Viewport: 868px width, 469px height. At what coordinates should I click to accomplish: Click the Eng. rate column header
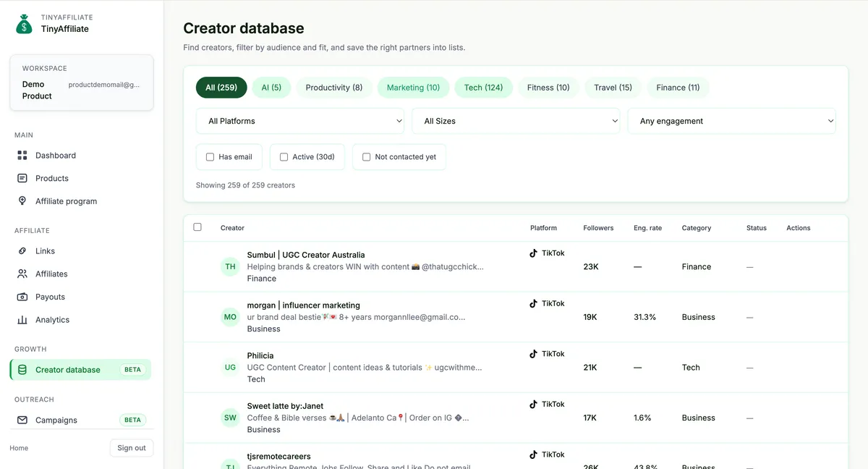click(647, 228)
